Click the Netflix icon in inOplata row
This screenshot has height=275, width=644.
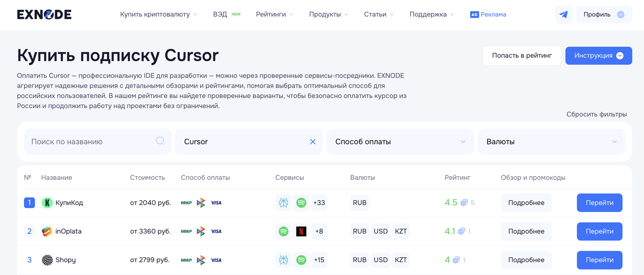(x=301, y=232)
